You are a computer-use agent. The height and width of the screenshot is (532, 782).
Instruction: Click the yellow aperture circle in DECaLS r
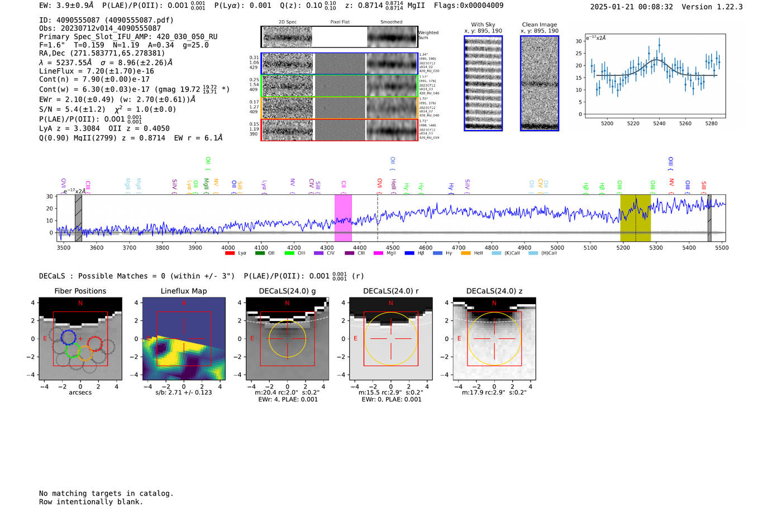click(x=390, y=339)
